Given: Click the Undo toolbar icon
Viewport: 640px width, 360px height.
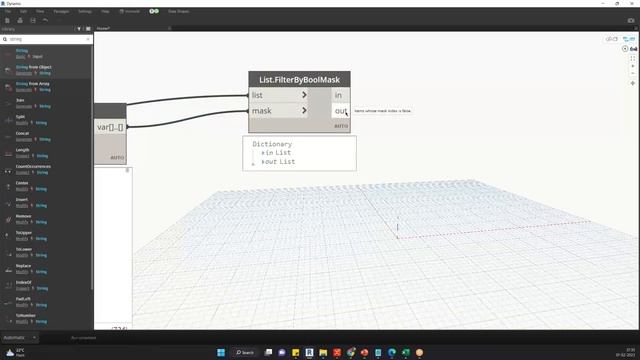Looking at the screenshot, I should [x=45, y=20].
